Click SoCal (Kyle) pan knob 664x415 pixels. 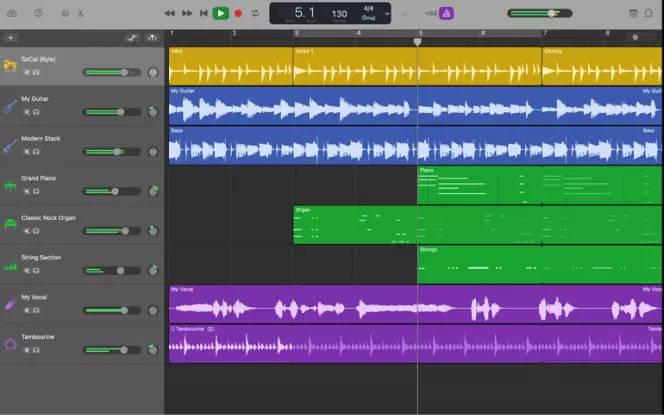pos(153,72)
